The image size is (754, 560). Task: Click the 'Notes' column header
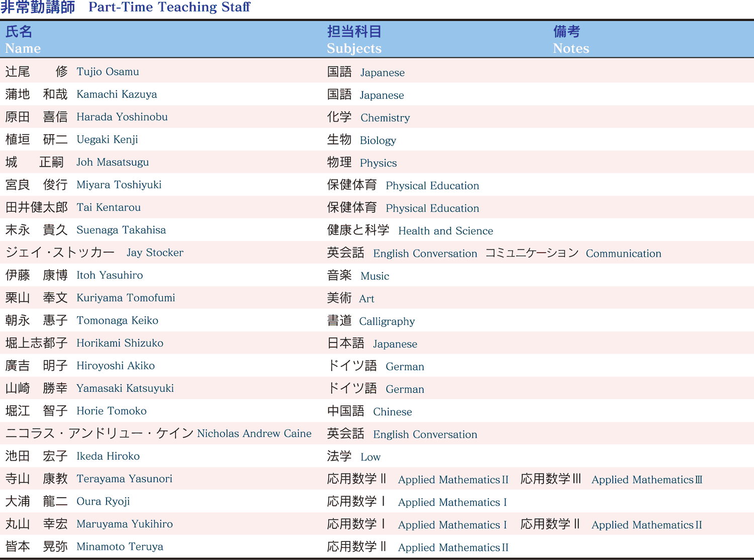click(571, 48)
